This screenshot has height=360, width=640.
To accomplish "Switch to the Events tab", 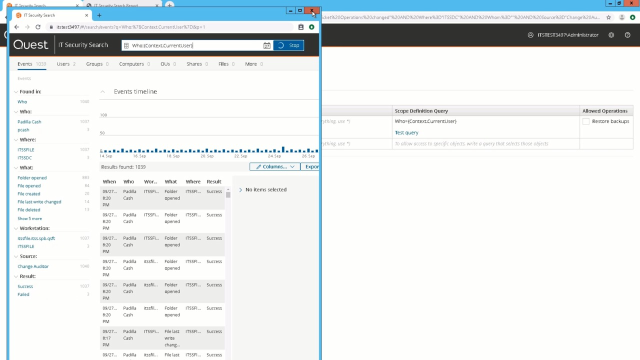I will click(x=31, y=64).
